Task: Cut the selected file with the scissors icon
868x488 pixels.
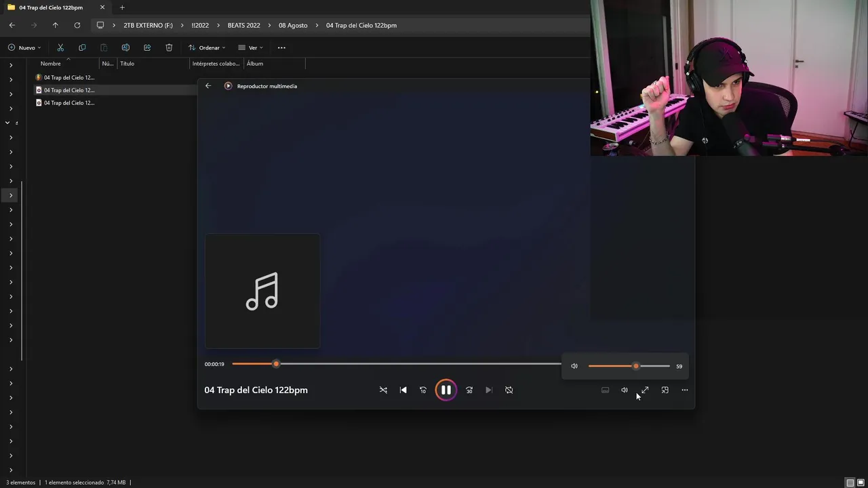Action: point(60,47)
